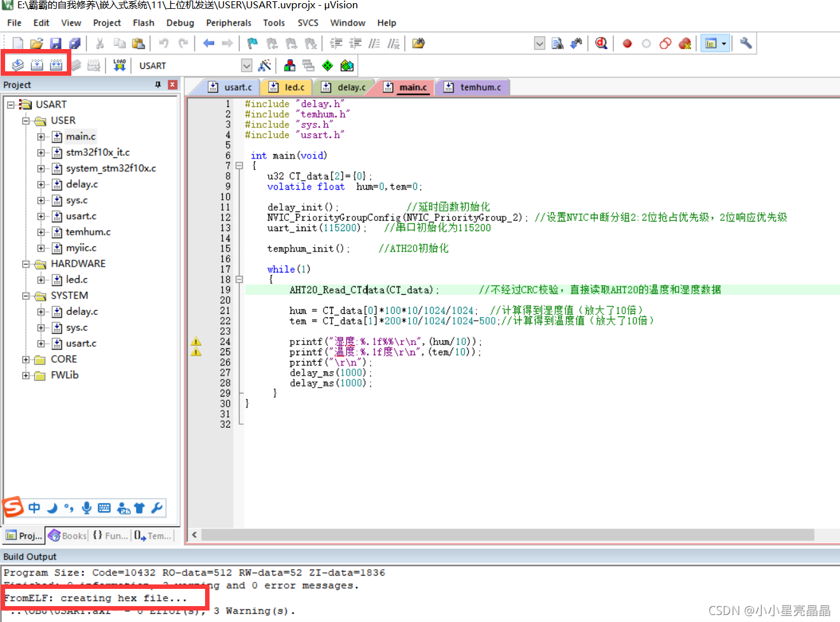Toggle Sogou Chinese input mode
The height and width of the screenshot is (622, 840).
(x=34, y=507)
